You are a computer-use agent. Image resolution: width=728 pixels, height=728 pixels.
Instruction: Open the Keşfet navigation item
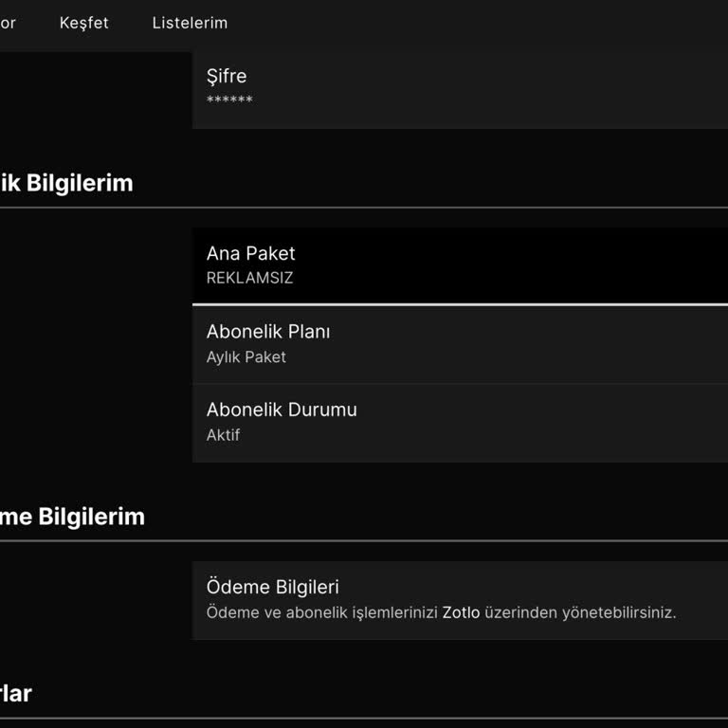click(x=84, y=23)
